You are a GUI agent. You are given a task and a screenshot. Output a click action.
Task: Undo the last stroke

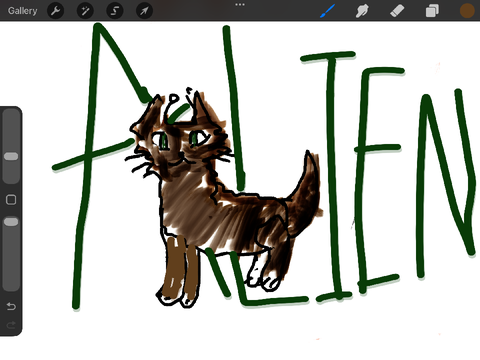coord(11,306)
